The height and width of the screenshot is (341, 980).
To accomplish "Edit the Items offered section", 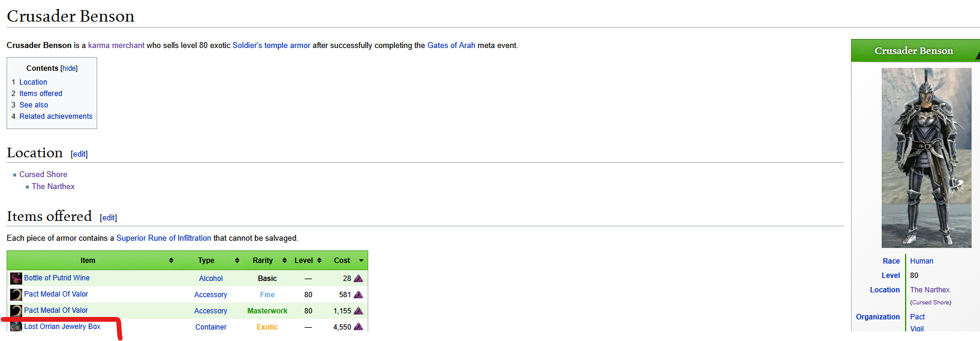I will (x=108, y=218).
